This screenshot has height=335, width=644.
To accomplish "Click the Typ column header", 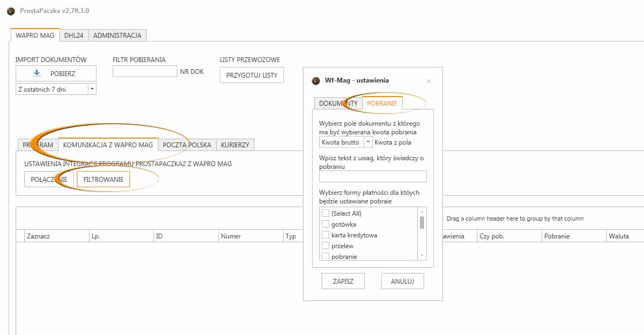I will [x=293, y=236].
